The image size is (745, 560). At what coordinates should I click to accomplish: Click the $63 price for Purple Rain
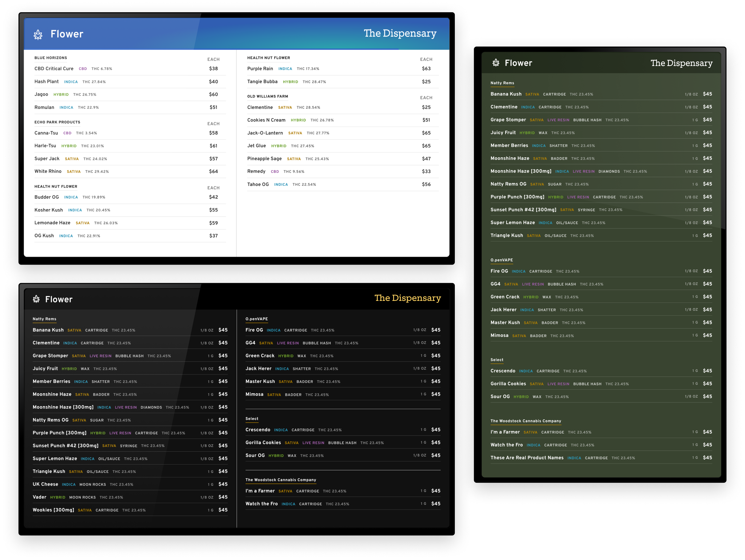tap(426, 69)
